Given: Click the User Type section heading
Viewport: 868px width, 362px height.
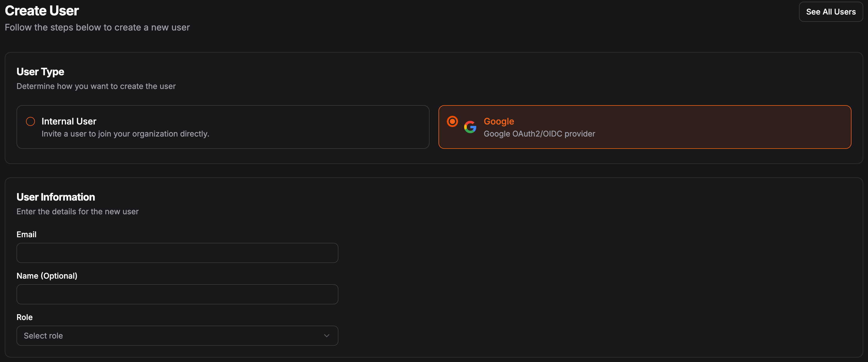Looking at the screenshot, I should coord(41,72).
